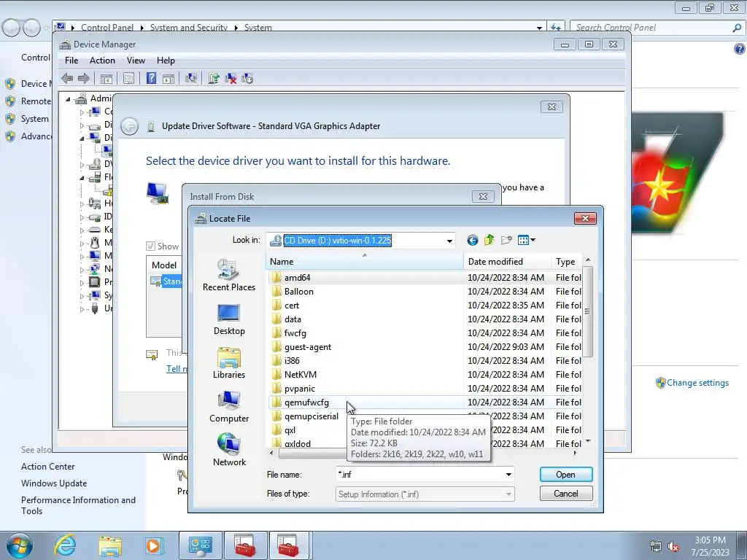
Task: Click Cancel in Locate File dialog
Action: click(566, 494)
